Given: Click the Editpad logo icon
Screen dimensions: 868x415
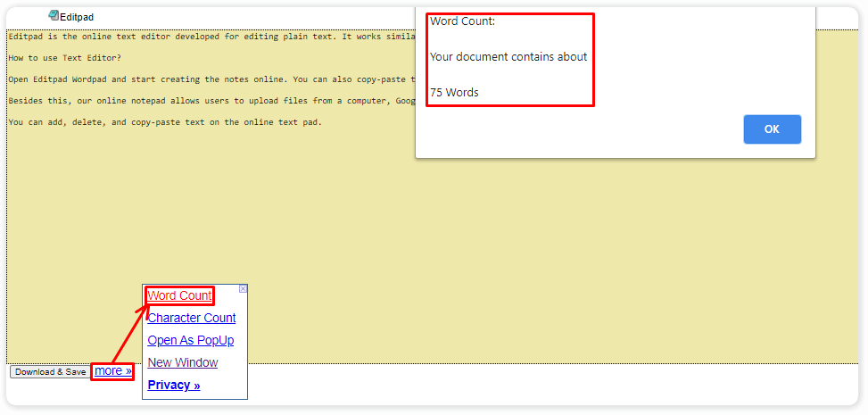Looking at the screenshot, I should pos(54,15).
